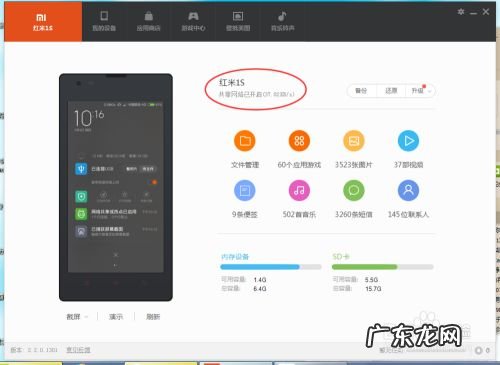Click the 刷新 refresh button
The height and width of the screenshot is (365, 500).
point(153,317)
